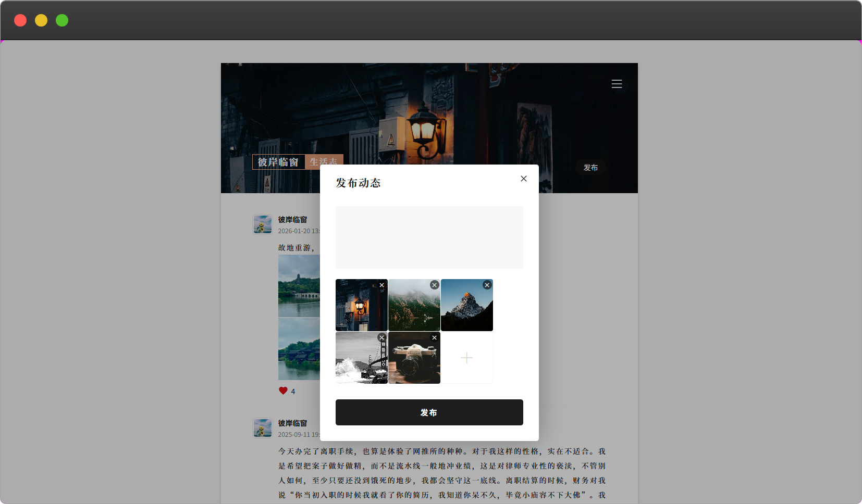Click author name 彼岸临窗 on 2025-09-11 post
Screen dimensions: 862x504
292,423
